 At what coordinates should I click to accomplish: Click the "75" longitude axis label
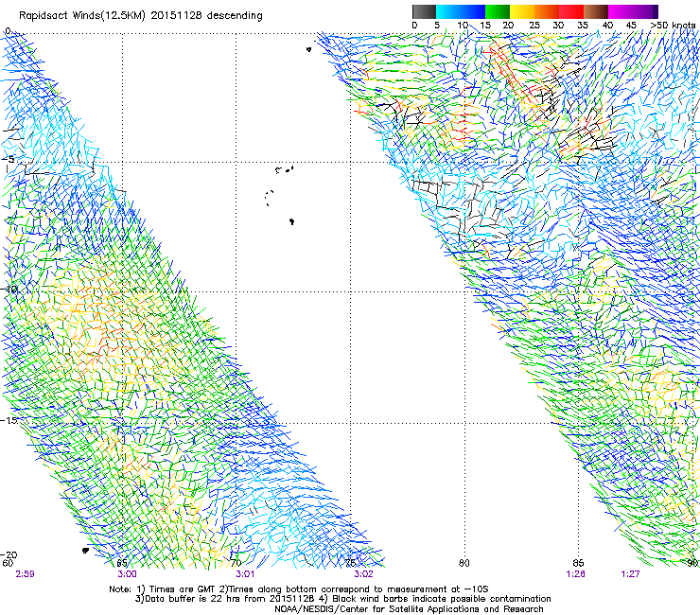point(350,563)
